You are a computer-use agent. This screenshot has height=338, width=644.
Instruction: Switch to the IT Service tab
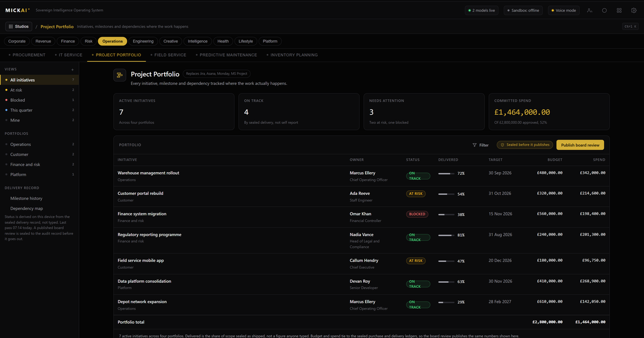point(69,55)
